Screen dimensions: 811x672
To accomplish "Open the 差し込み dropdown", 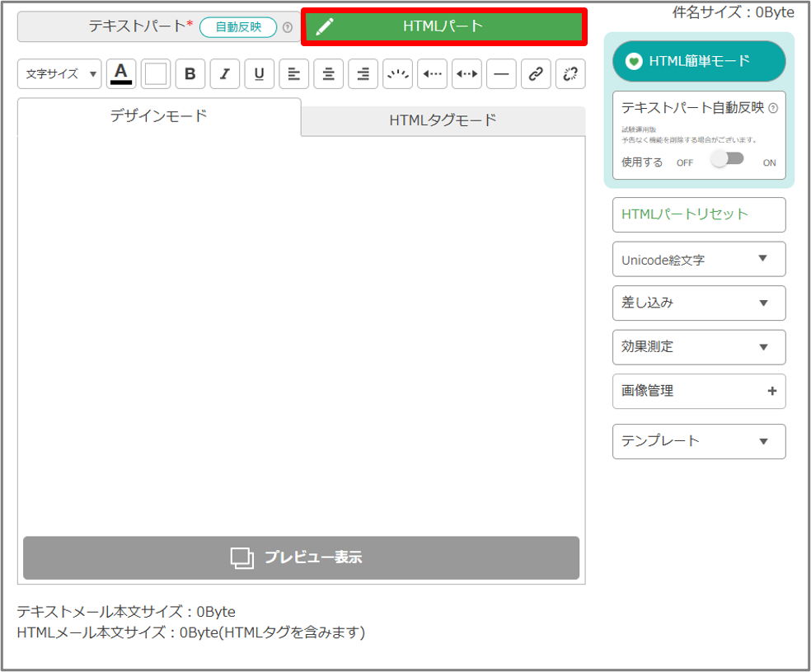I will click(x=699, y=303).
